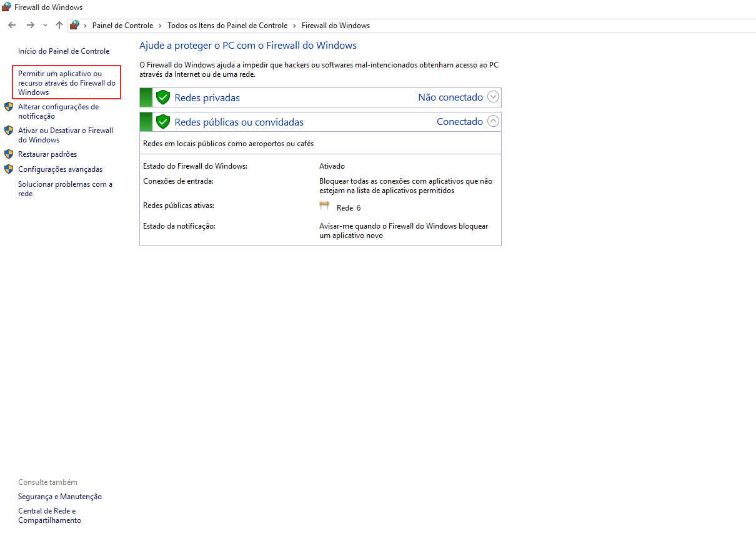Click the firewall icon in address bar

(75, 26)
